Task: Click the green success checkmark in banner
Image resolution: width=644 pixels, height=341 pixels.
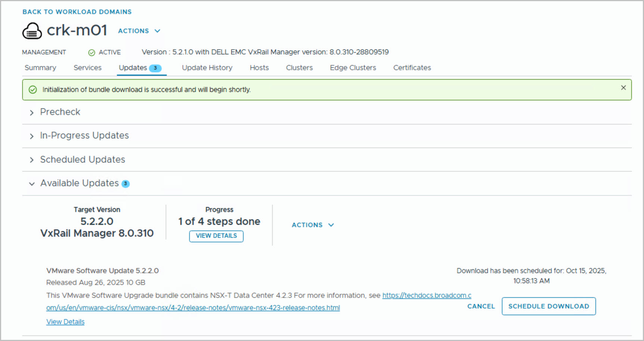Action: coord(33,90)
